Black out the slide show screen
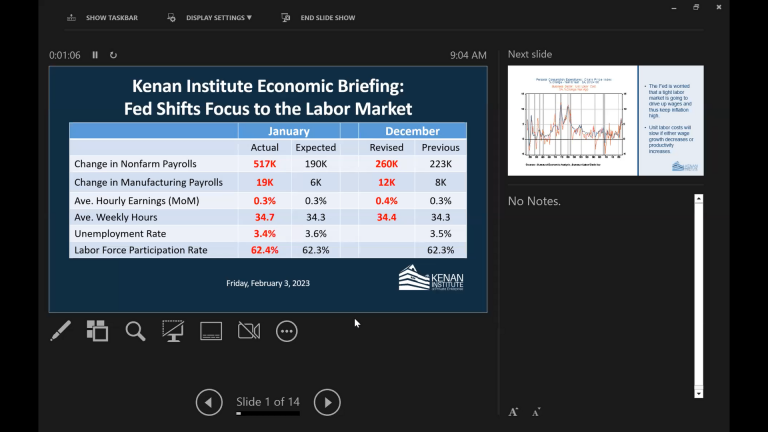Screen dimensions: 768x432 [173, 331]
